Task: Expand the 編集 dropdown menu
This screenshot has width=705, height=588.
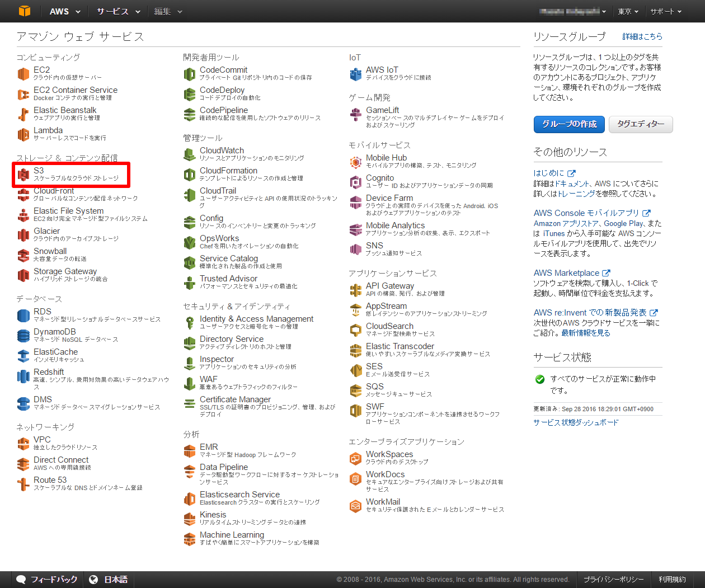Action: click(168, 11)
